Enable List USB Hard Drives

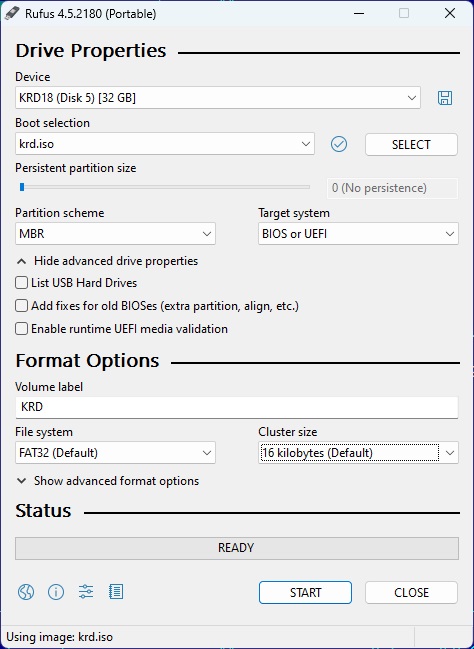coord(22,283)
